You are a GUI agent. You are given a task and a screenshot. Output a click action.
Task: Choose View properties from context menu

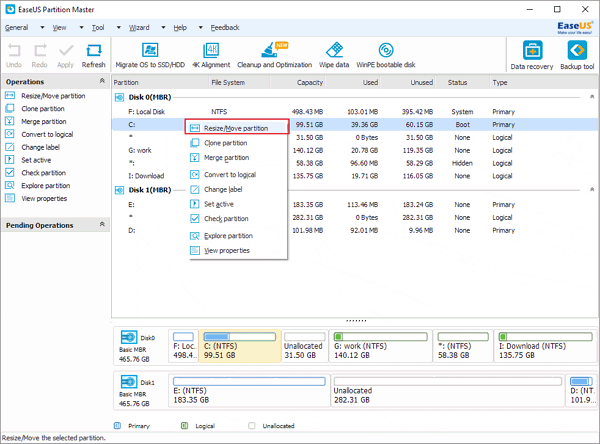[x=238, y=251]
